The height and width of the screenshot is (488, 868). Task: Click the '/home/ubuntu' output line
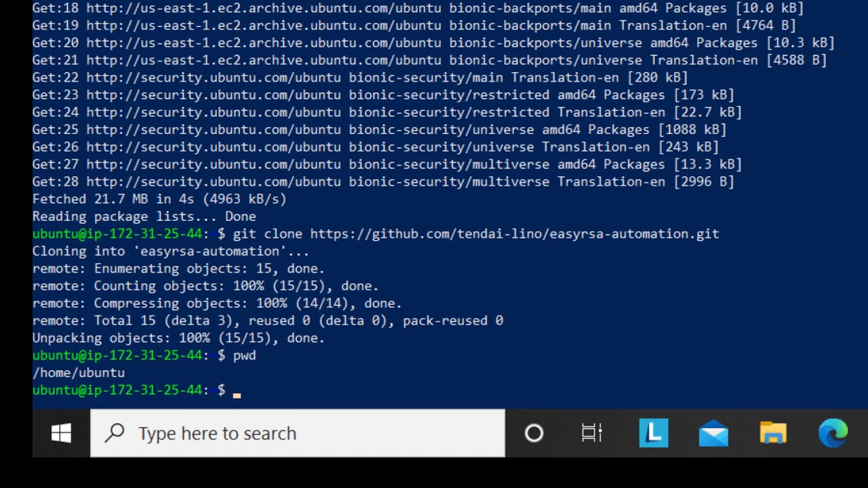pos(79,373)
